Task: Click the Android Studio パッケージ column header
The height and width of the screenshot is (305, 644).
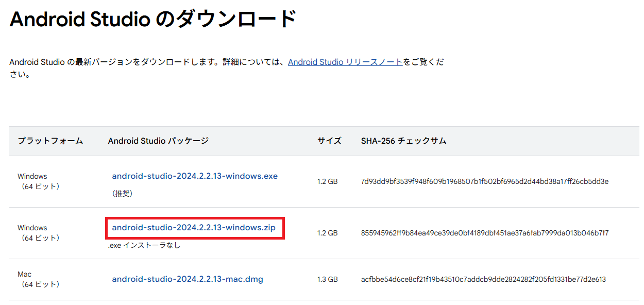Action: 158,141
